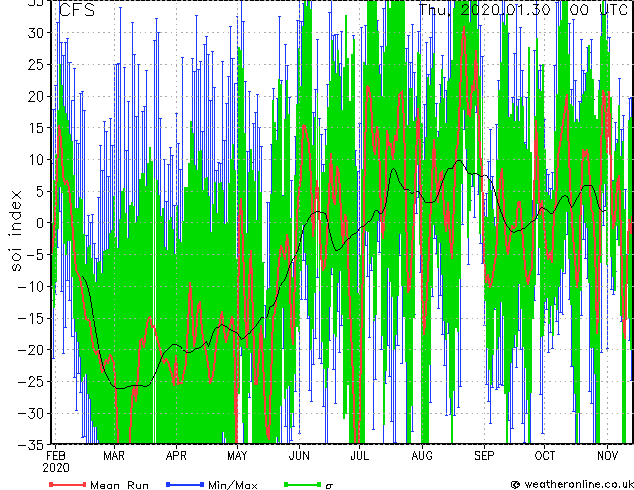Select the OCT x-axis month label
Viewport: 634px width, 490px height.
pos(545,456)
